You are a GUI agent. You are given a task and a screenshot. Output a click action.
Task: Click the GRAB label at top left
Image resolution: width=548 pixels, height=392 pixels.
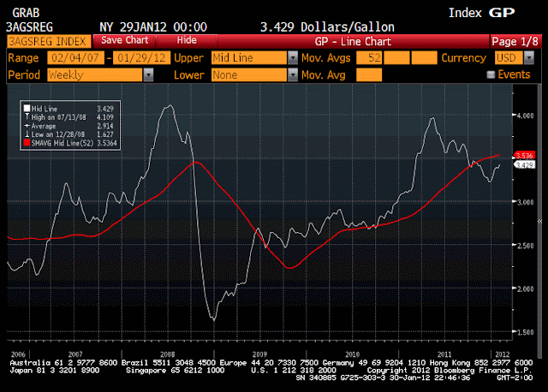tap(26, 13)
